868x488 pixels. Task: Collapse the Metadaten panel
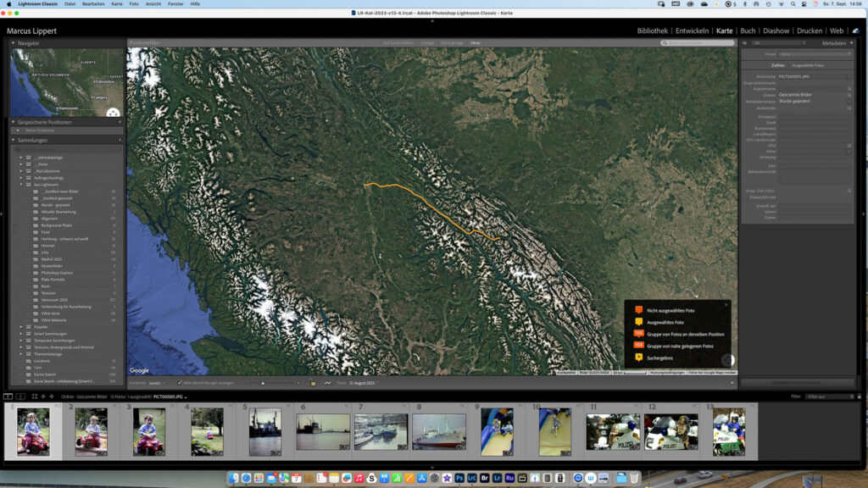coord(851,43)
